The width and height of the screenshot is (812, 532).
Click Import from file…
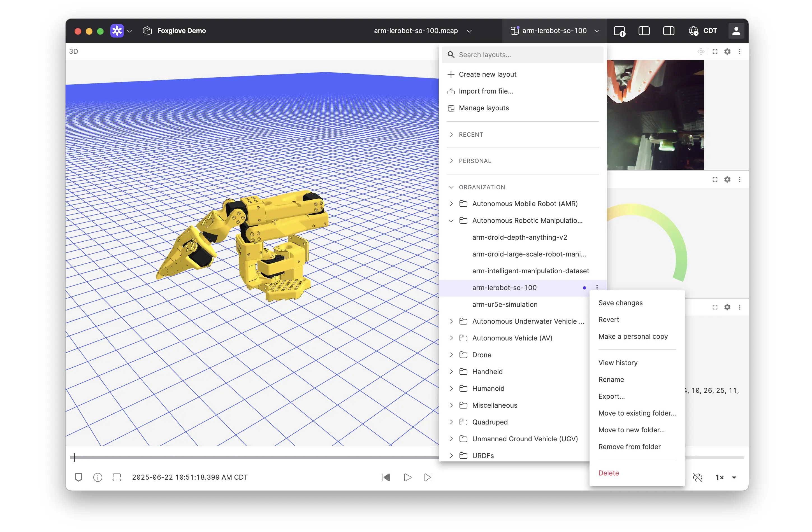(486, 91)
